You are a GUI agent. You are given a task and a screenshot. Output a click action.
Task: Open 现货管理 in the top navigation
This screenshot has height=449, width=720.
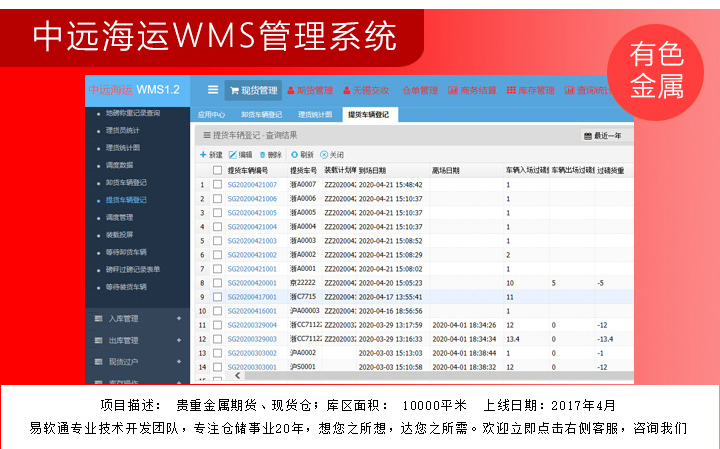pos(253,90)
